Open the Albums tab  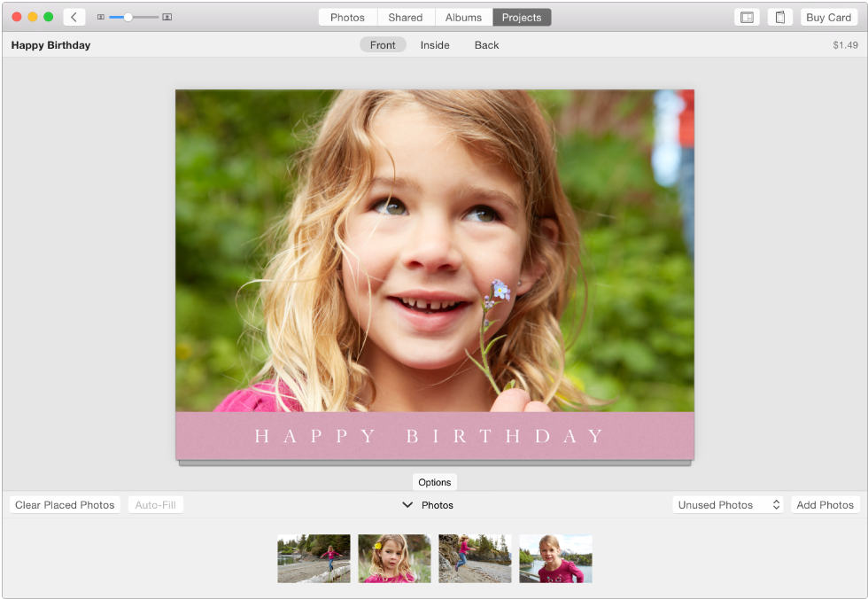coord(463,17)
